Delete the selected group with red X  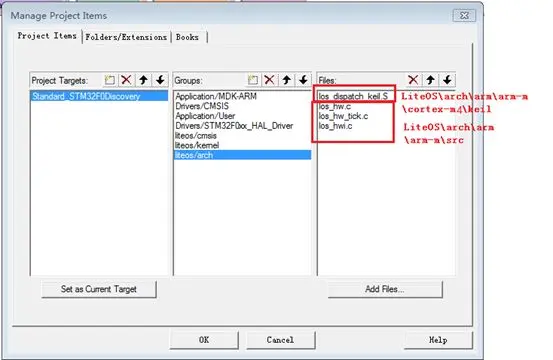[x=269, y=80]
